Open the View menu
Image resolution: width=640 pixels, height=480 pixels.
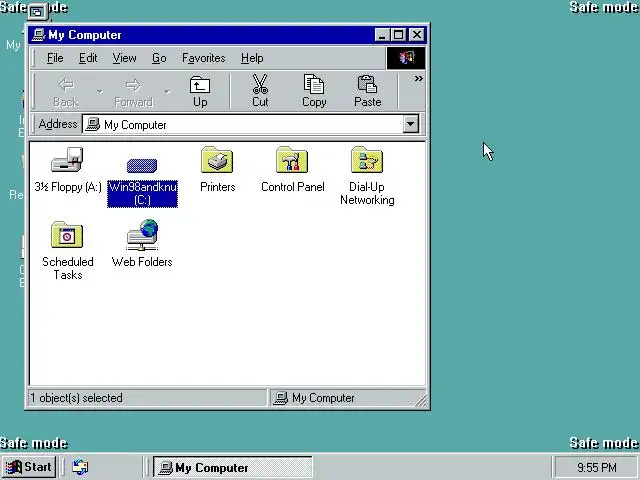tap(124, 58)
